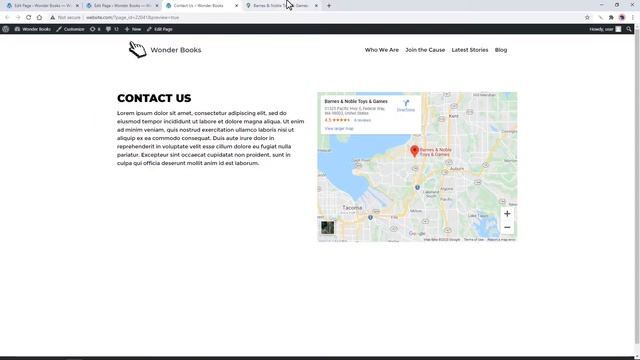Switch map to satellite view thumbnail

[x=327, y=227]
